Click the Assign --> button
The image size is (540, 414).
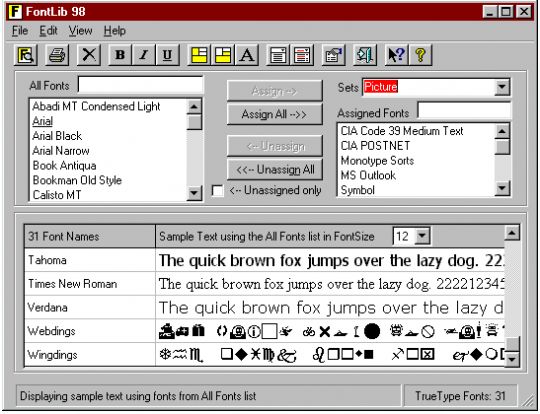point(274,91)
